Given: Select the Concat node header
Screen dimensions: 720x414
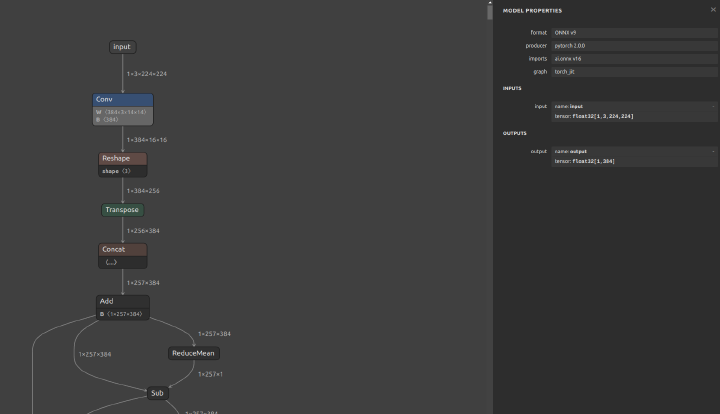Looking at the screenshot, I should click(122, 250).
